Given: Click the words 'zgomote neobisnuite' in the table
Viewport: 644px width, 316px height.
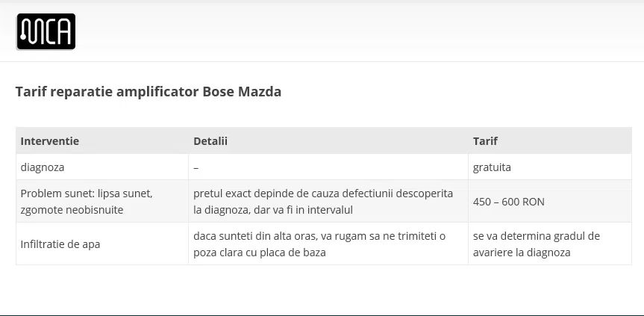Looking at the screenshot, I should pyautogui.click(x=72, y=210).
